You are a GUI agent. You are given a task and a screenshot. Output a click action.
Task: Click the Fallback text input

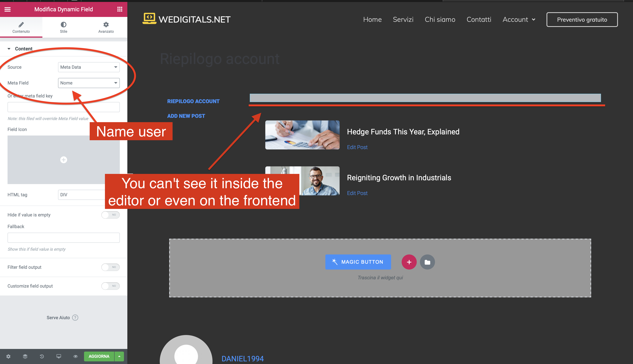click(x=63, y=238)
